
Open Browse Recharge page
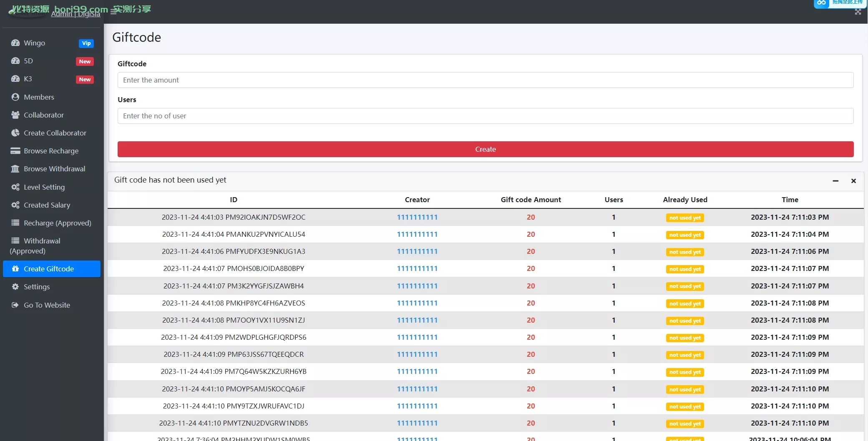(x=52, y=151)
